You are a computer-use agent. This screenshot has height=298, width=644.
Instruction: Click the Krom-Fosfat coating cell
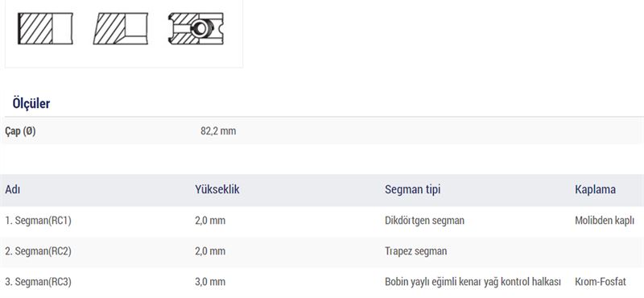601,282
